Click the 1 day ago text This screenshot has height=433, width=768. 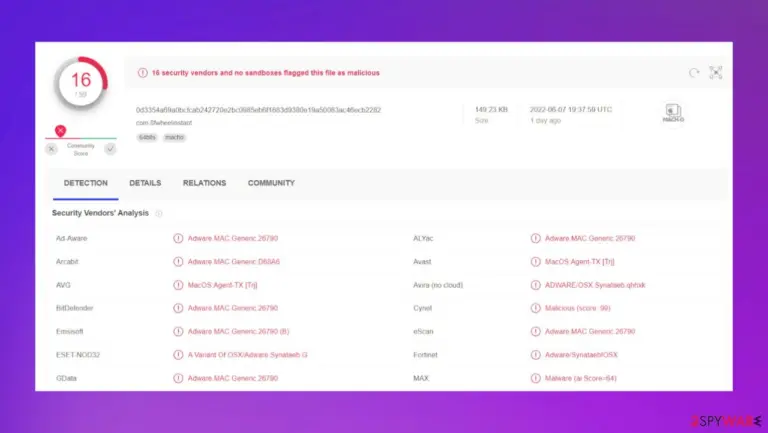coord(545,120)
